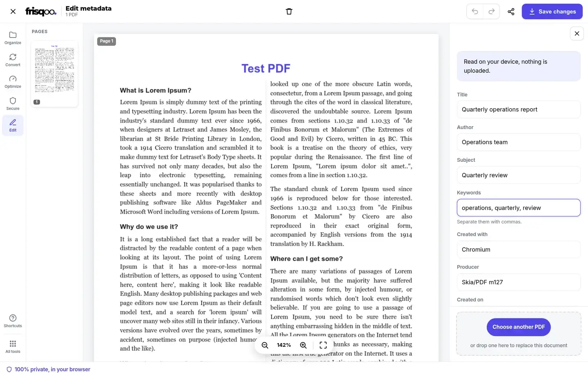Edit the Title field

coord(519,109)
